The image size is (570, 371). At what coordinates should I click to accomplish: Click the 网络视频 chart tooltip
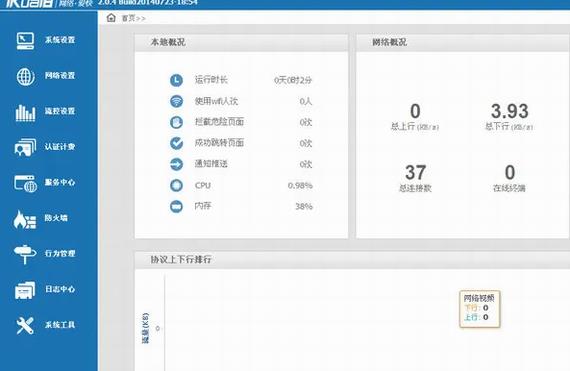(480, 309)
